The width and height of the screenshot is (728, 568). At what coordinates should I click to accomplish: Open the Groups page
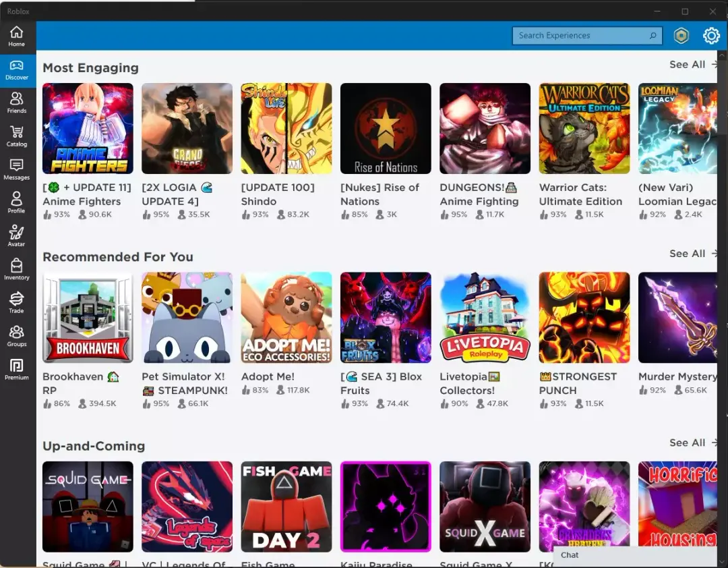tap(17, 337)
